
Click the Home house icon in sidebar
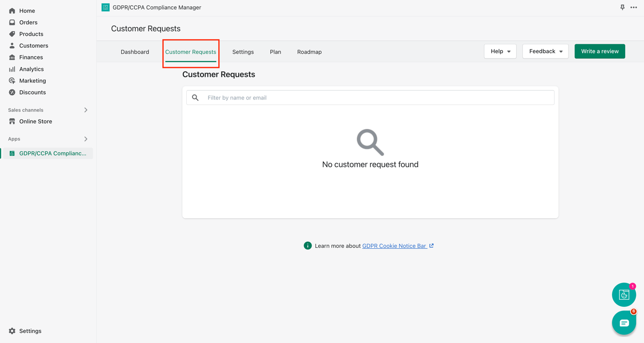(x=12, y=11)
